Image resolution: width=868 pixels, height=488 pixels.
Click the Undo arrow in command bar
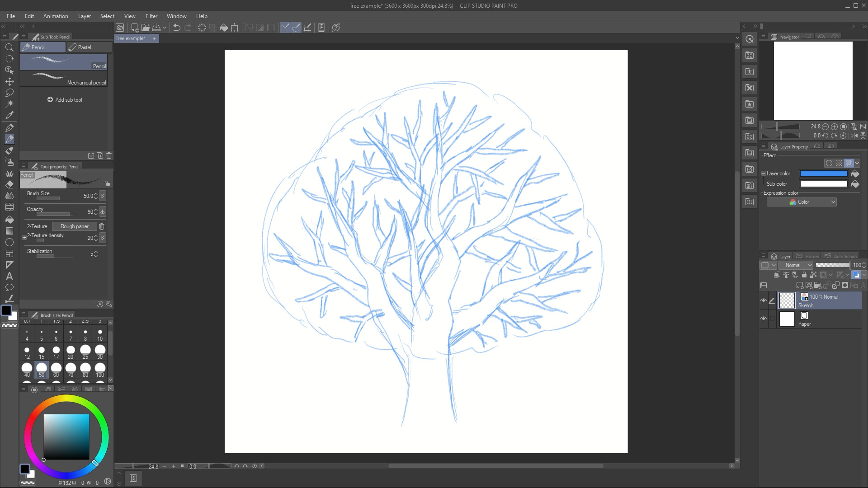click(177, 28)
